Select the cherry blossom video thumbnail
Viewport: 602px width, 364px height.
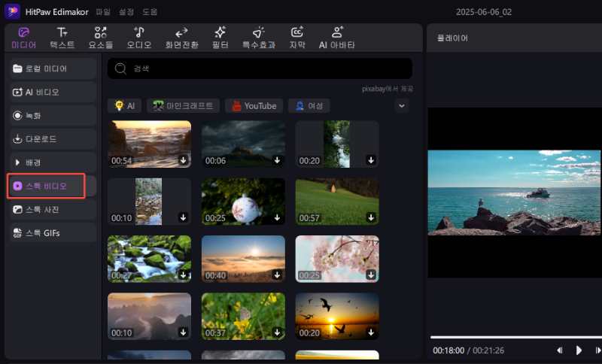click(x=336, y=258)
